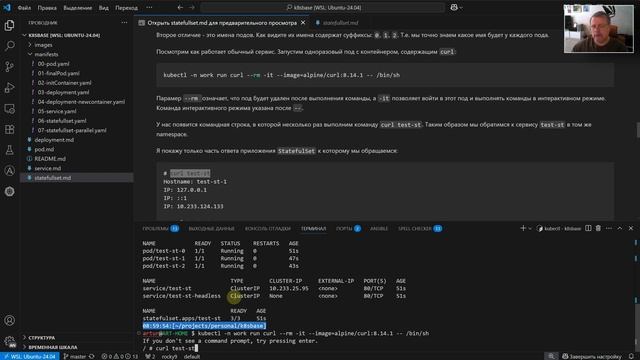Open Remote Explorer icon in activity bar
The image size is (640, 360).
9,109
